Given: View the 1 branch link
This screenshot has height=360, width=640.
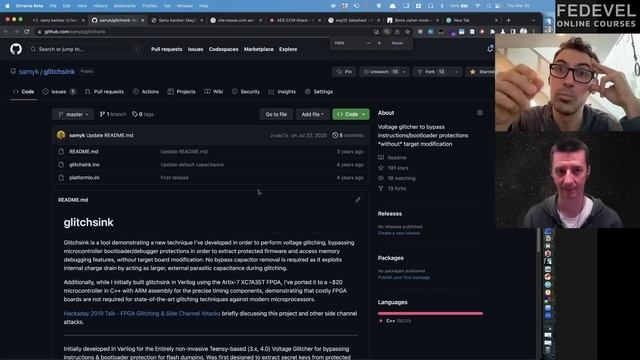Looking at the screenshot, I should click(113, 114).
